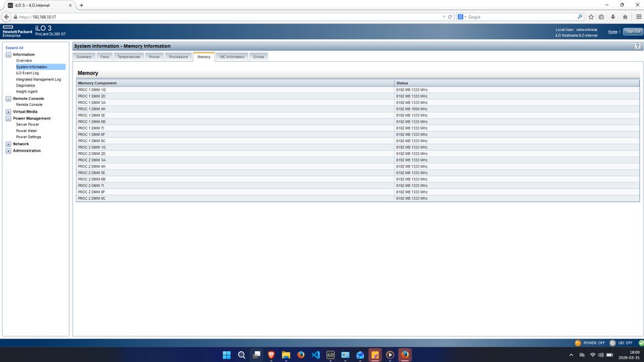Click the POWER: OFF status indicator icon

578,343
